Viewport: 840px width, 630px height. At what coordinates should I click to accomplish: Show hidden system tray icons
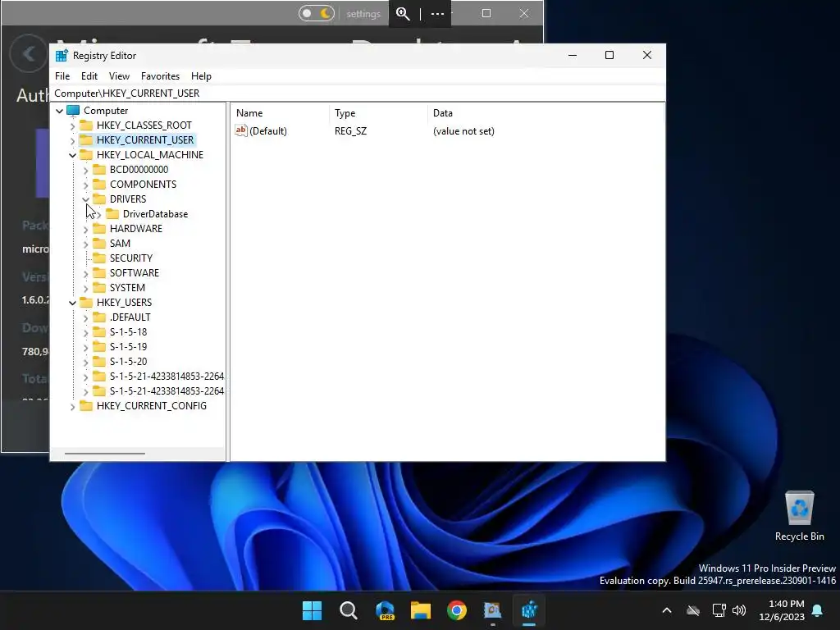tap(667, 610)
